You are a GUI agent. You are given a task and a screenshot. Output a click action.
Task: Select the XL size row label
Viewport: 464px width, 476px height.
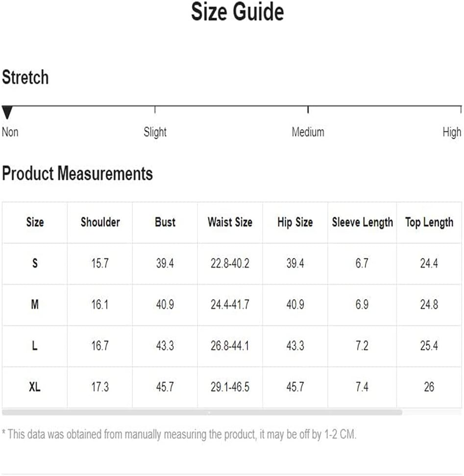(35, 387)
